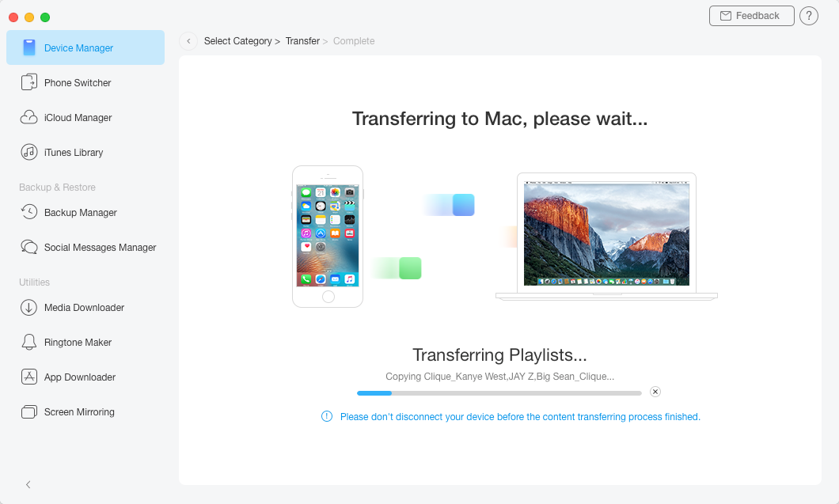The image size is (839, 504).
Task: Click the App Downloader store icon
Action: [x=29, y=377]
